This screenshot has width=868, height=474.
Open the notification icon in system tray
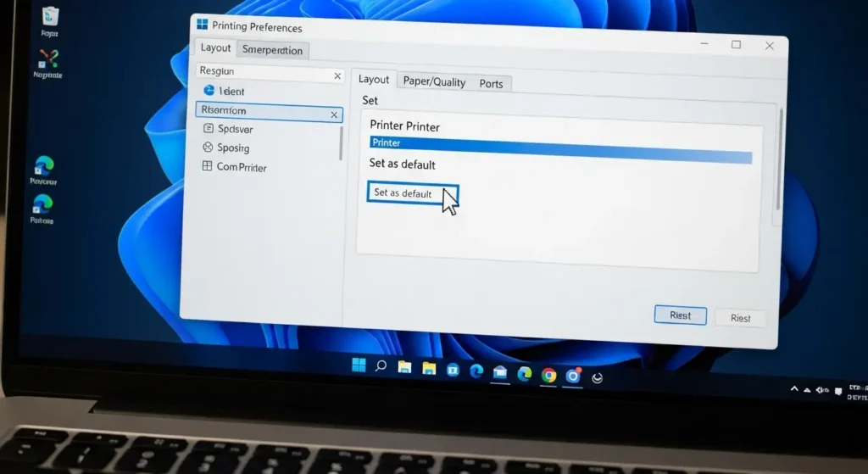(838, 392)
